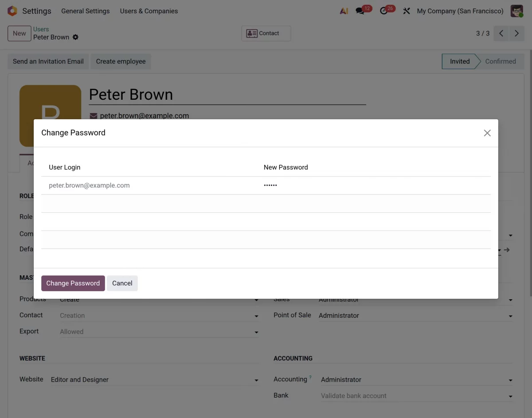Open the General Settings menu
Image resolution: width=532 pixels, height=418 pixels.
coord(86,11)
